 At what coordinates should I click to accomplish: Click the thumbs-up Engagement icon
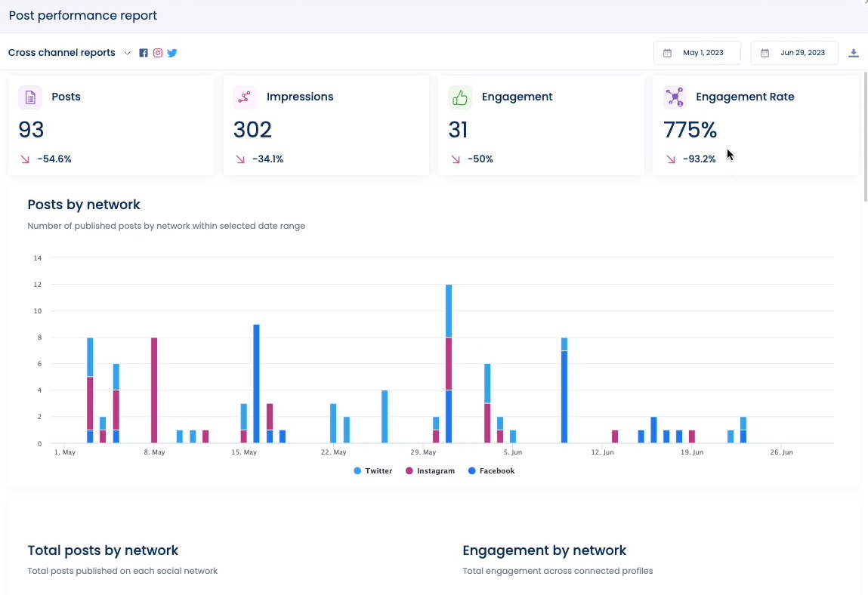tap(459, 97)
